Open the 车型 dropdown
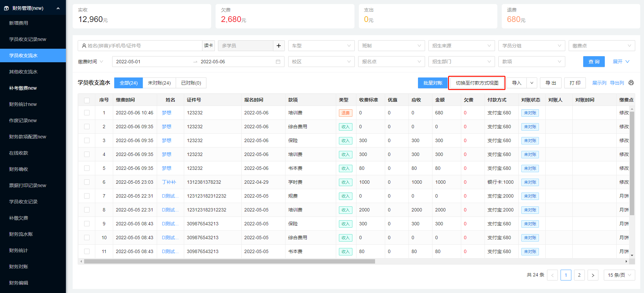Viewport: 644px width, 293px height. click(321, 46)
